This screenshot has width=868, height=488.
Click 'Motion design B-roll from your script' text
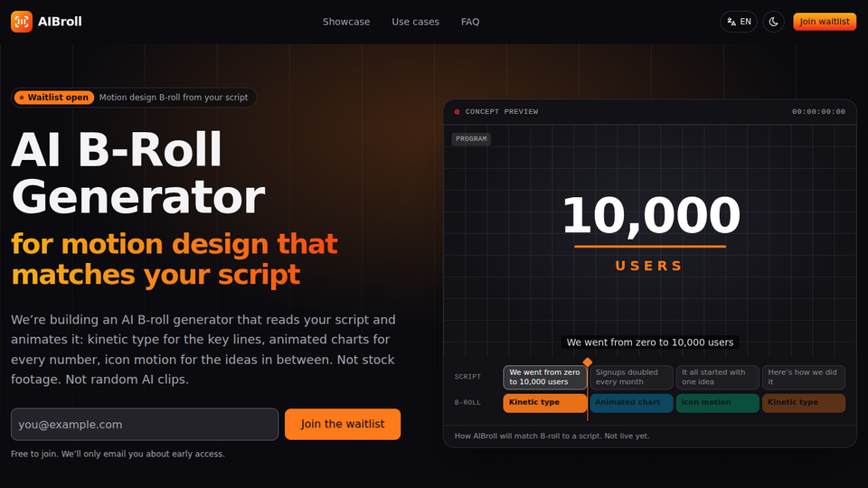pyautogui.click(x=174, y=98)
